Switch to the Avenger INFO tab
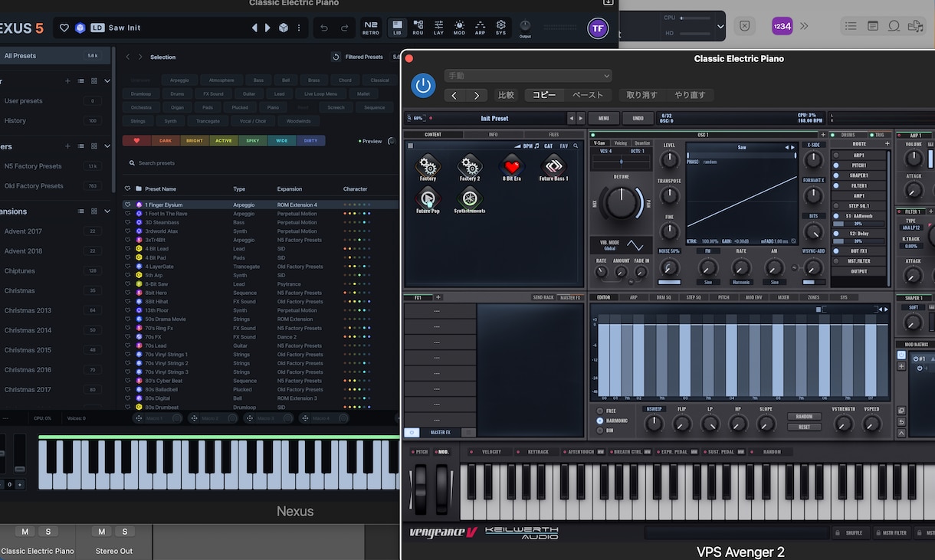 pos(493,135)
